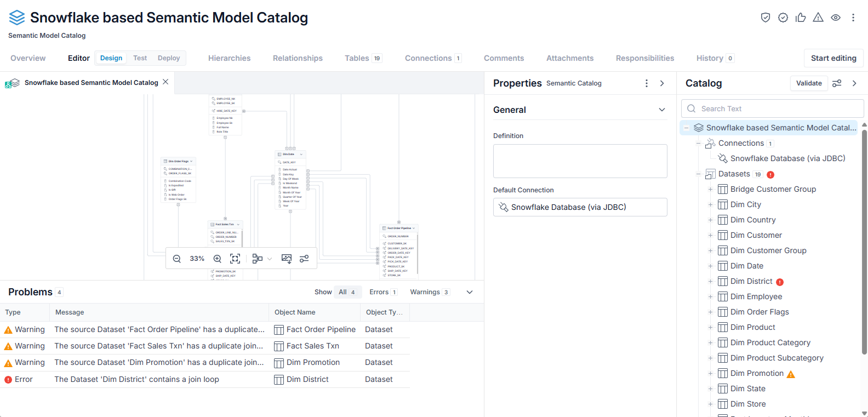Screen dimensions: 868x417
Task: Zoom in on the model diagram
Action: 218,259
